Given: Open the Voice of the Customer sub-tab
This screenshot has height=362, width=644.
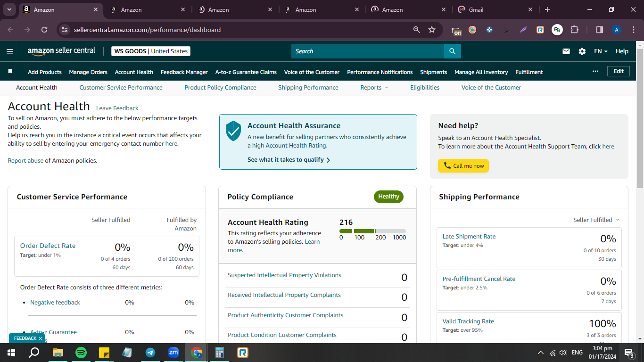Looking at the screenshot, I should pyautogui.click(x=491, y=88).
